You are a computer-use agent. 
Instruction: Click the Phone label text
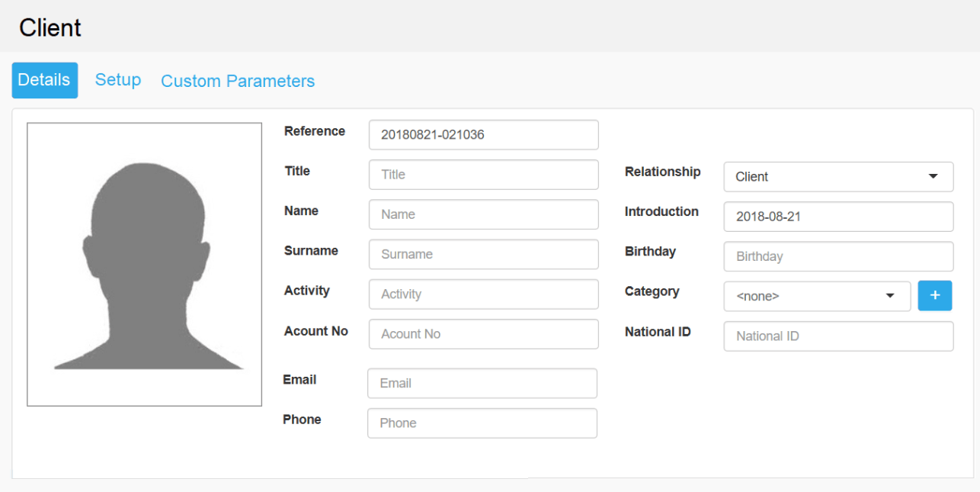pyautogui.click(x=302, y=420)
